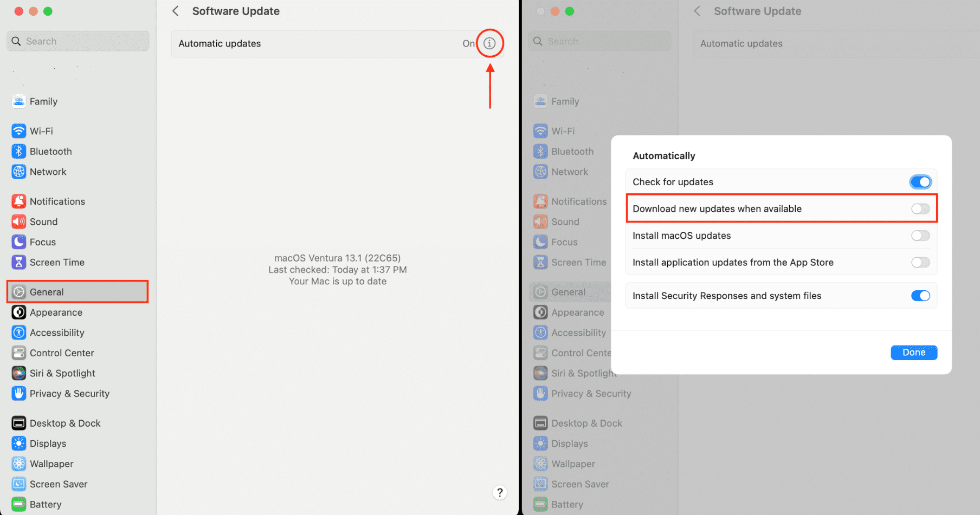Select Control Center label in the left window

click(x=62, y=353)
